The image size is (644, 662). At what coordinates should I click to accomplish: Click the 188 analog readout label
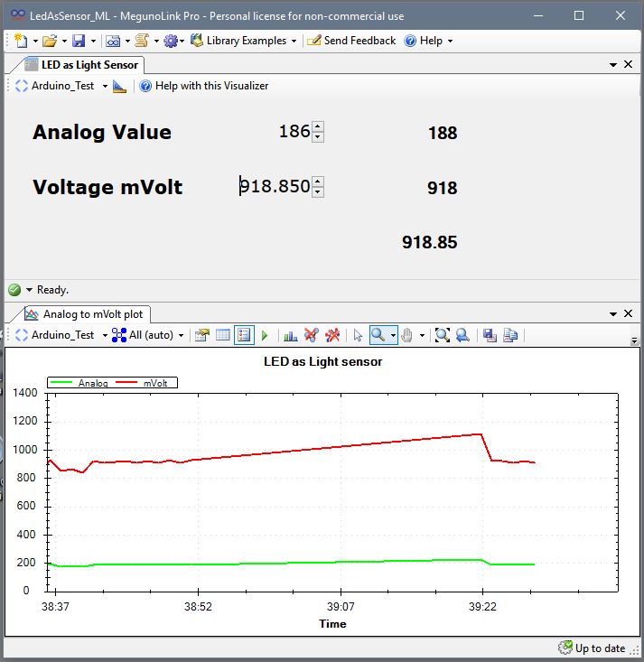coord(443,133)
